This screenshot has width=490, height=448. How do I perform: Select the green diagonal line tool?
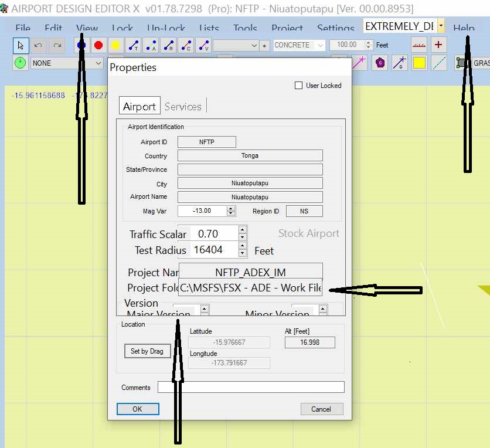coord(439,63)
